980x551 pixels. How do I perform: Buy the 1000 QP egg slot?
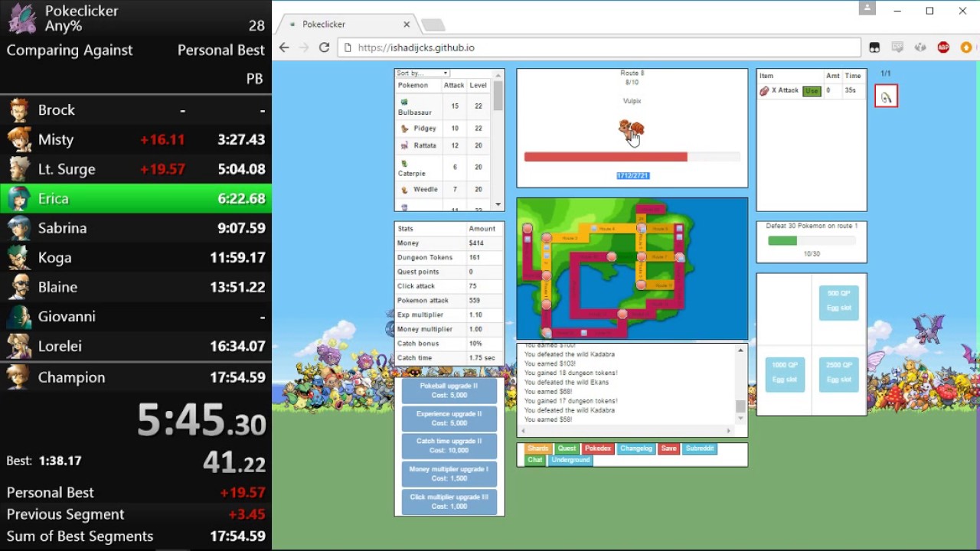click(x=786, y=374)
